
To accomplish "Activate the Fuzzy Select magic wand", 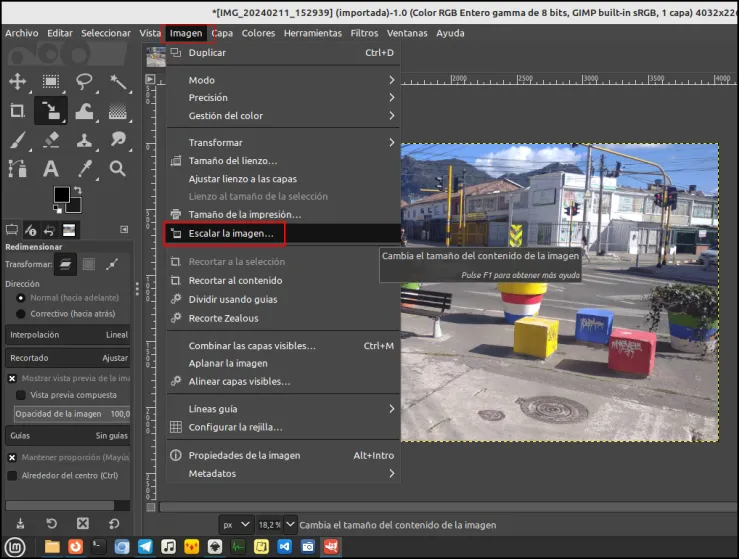I will point(118,82).
